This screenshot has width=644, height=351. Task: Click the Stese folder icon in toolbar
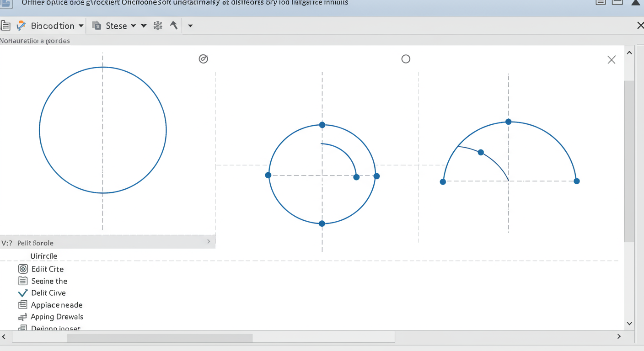[x=97, y=26]
